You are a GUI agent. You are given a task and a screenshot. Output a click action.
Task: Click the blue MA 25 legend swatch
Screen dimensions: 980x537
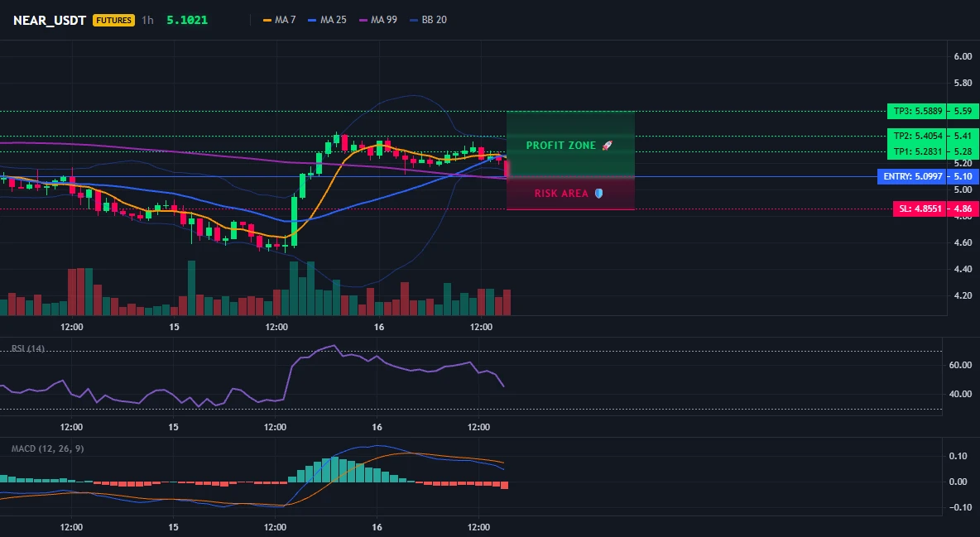click(x=313, y=20)
